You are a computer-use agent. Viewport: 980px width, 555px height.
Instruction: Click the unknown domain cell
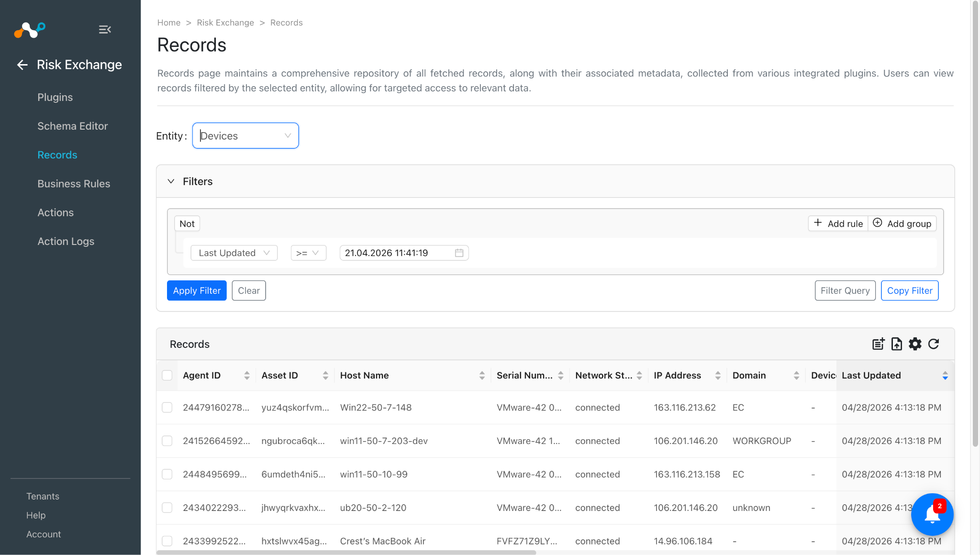point(751,508)
